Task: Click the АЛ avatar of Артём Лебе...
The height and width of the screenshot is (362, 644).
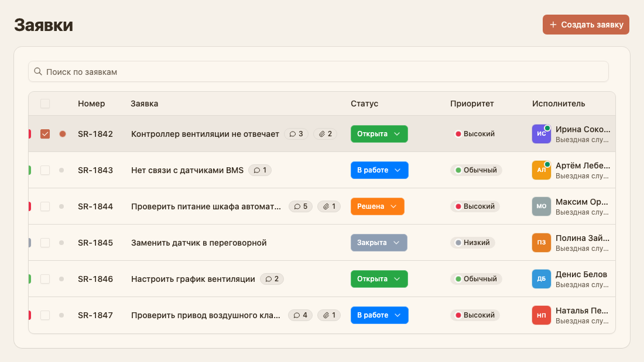Action: pyautogui.click(x=542, y=170)
